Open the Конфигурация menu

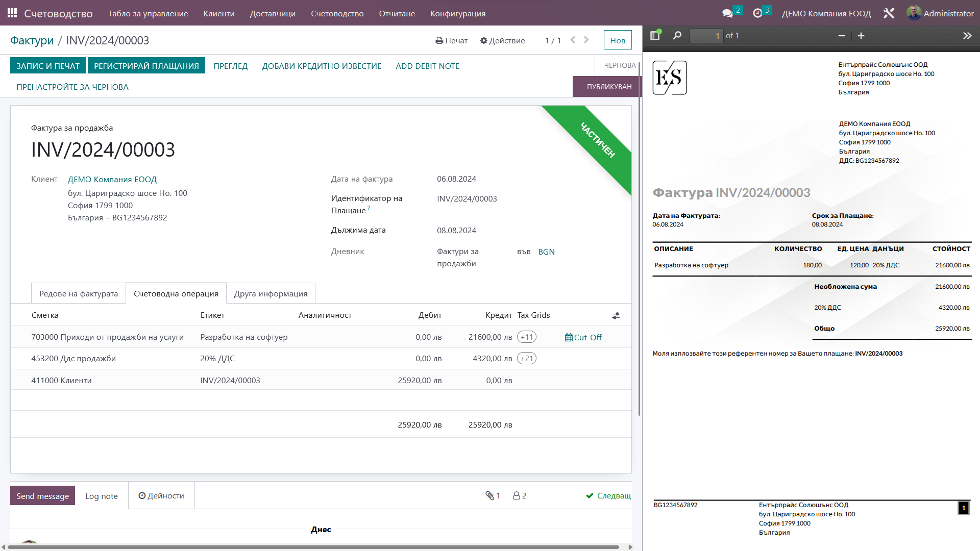(x=458, y=13)
